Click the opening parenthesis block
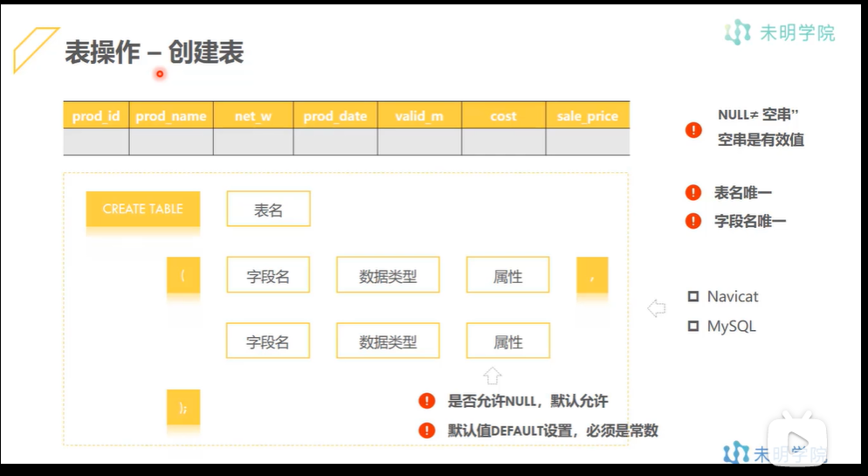The height and width of the screenshot is (476, 868). click(183, 274)
